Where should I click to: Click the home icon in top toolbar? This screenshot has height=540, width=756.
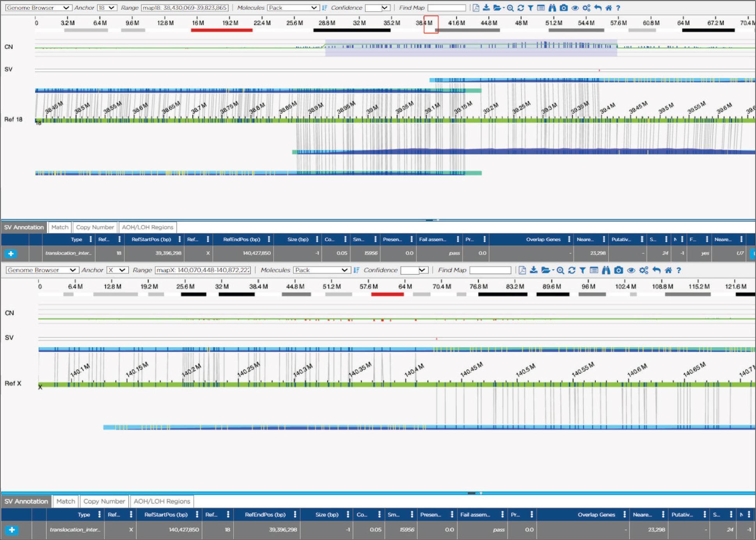coord(608,7)
